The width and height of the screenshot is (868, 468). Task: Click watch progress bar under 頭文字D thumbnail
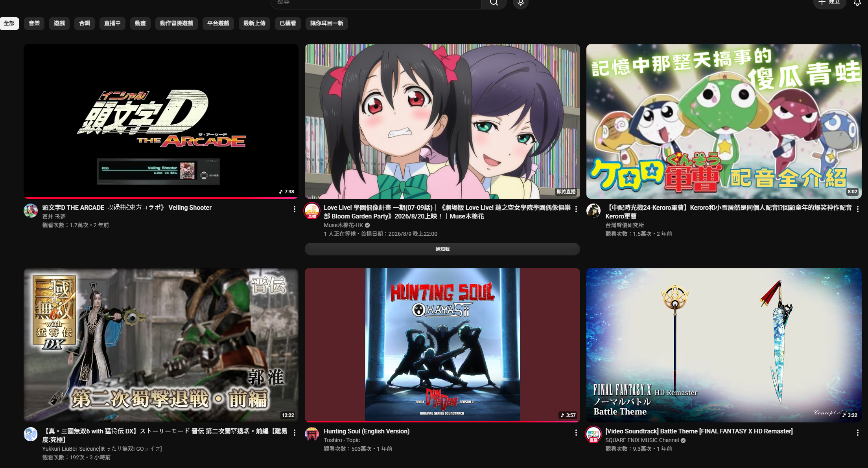pos(161,198)
